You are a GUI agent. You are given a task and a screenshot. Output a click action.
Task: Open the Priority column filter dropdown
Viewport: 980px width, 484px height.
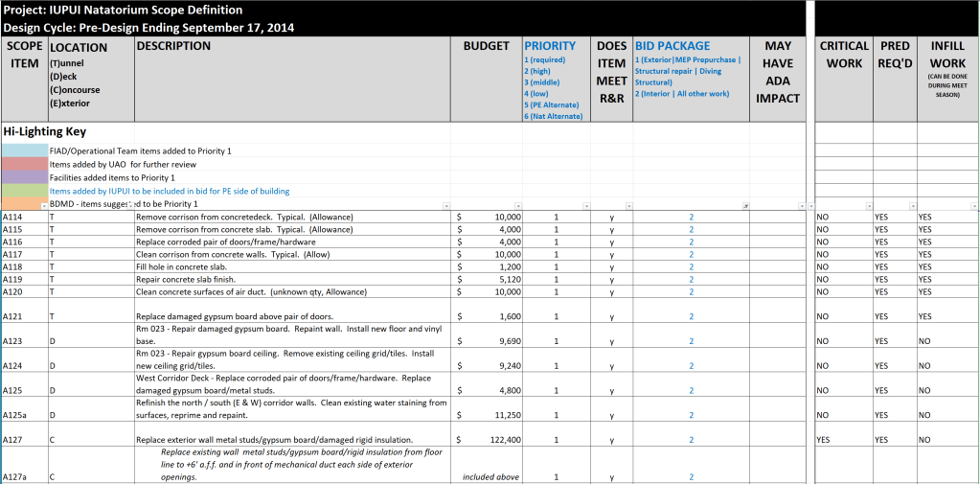[x=584, y=206]
